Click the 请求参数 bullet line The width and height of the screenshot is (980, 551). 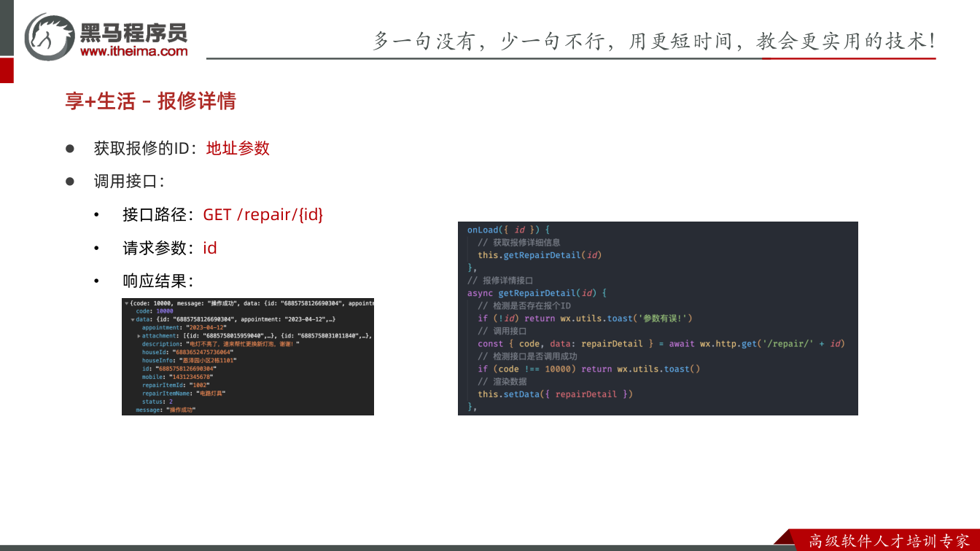click(x=170, y=248)
